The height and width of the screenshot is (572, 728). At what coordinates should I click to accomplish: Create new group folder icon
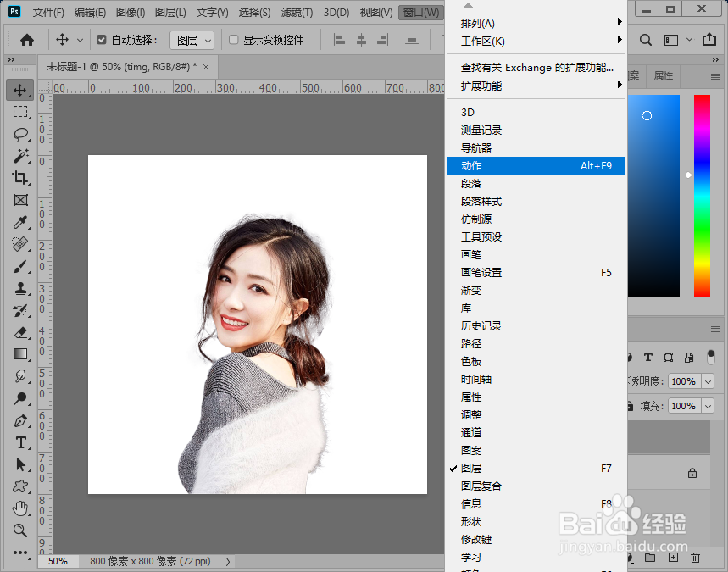click(x=650, y=557)
